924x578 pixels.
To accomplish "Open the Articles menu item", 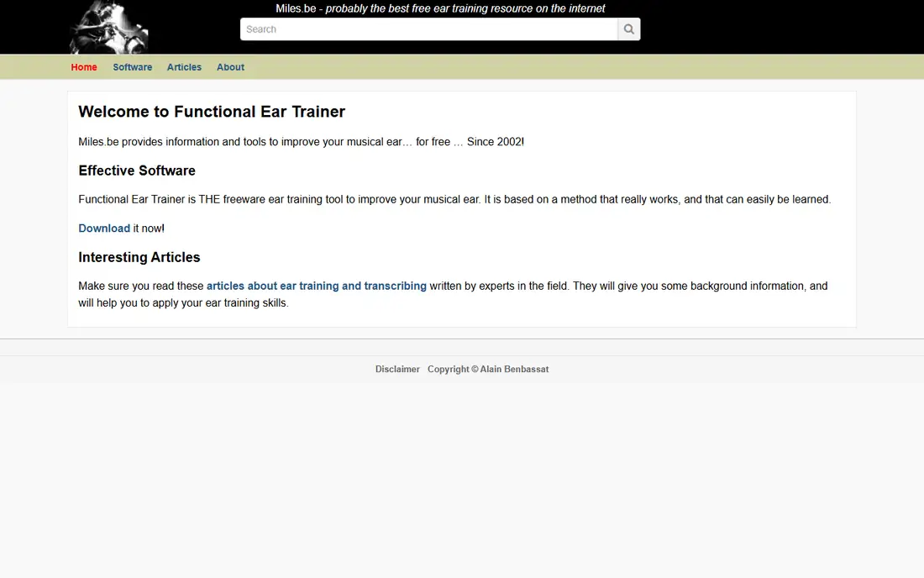I will (x=184, y=67).
